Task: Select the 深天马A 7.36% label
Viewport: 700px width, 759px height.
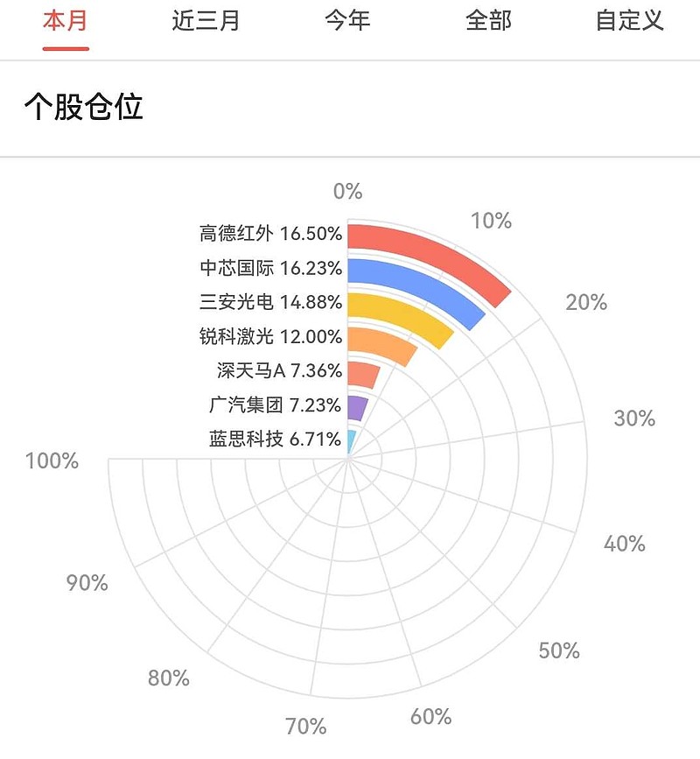Action: (279, 370)
